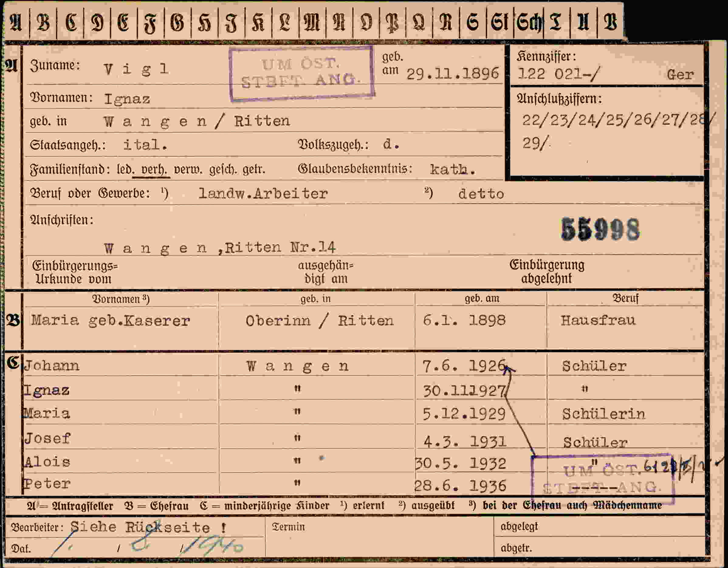
Task: Click the Kennziffer value 122 021-/
Action: coord(558,74)
